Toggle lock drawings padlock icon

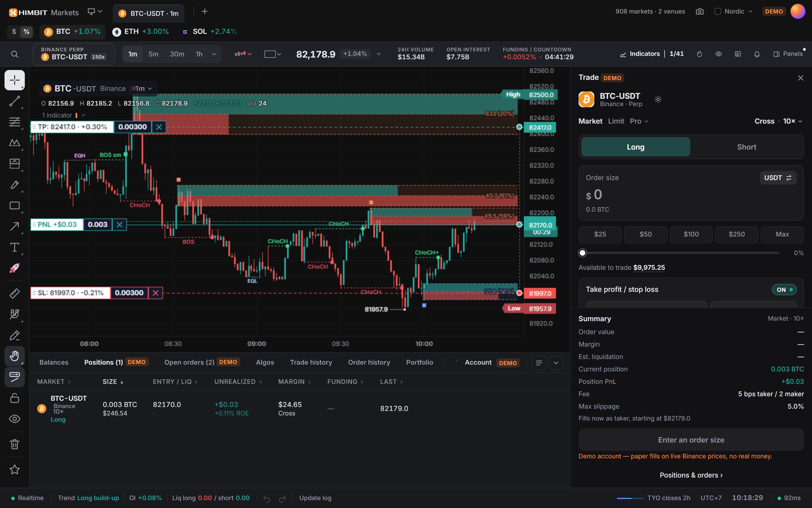[14, 398]
